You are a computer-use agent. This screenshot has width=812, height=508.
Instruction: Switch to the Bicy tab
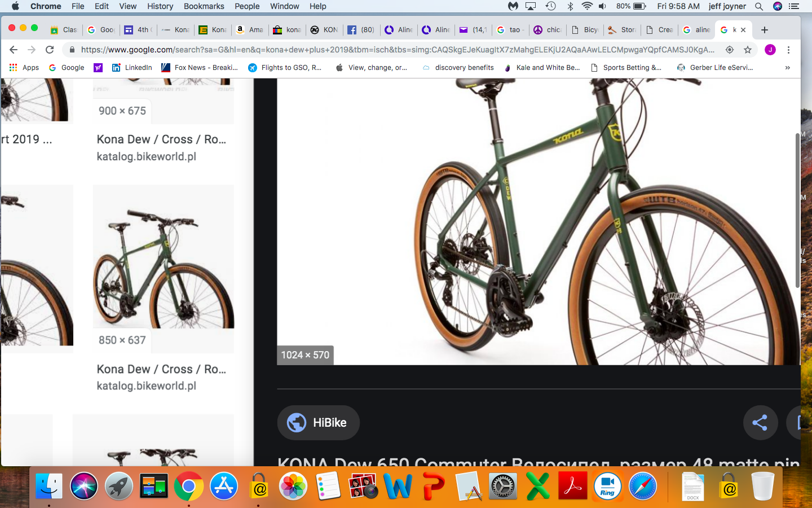click(x=585, y=30)
